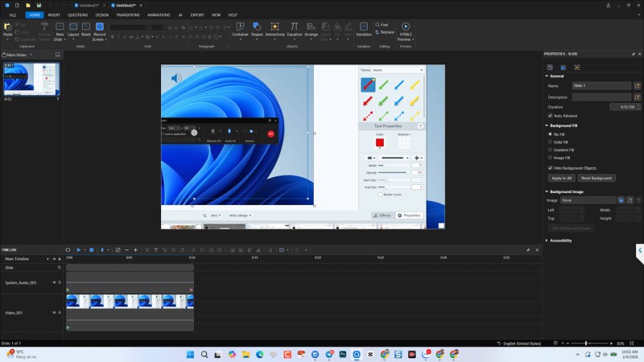
Task: Hide the Video_001 track with eye icon
Action: coord(55,312)
